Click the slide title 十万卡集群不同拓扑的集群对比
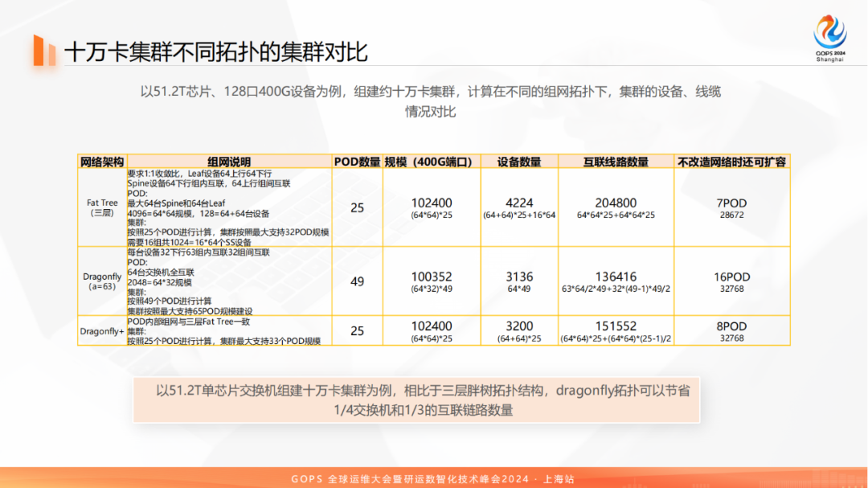Screen dimensions: 868x488 point(215,47)
